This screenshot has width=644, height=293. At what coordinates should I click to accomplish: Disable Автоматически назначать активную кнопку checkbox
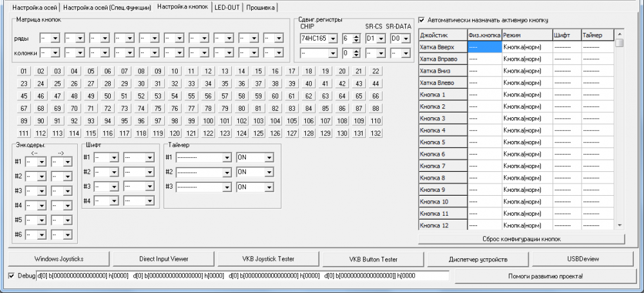[422, 20]
